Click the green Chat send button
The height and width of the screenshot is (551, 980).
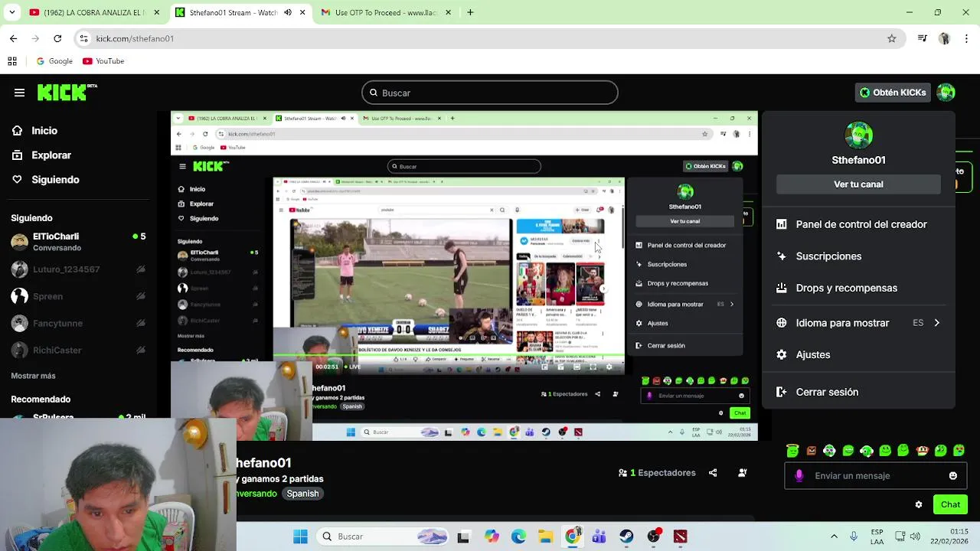(x=950, y=504)
